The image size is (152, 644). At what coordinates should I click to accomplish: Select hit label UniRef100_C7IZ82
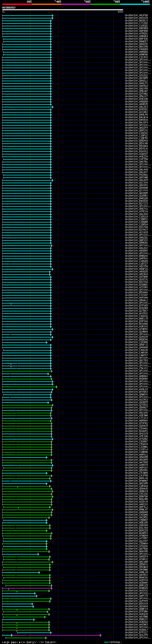136,23
